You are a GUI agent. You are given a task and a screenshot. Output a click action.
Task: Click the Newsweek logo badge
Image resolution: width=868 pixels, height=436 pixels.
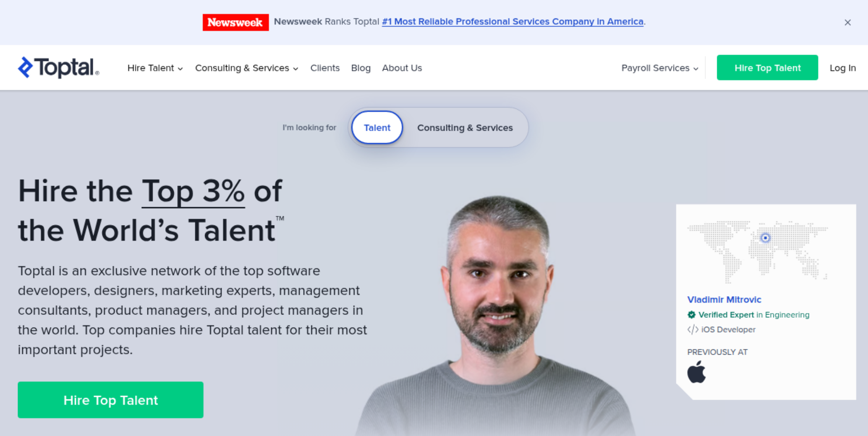pos(236,22)
